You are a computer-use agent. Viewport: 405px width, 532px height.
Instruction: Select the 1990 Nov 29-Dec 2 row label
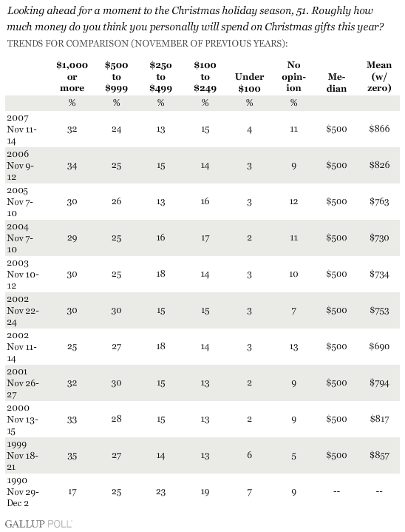tap(23, 492)
